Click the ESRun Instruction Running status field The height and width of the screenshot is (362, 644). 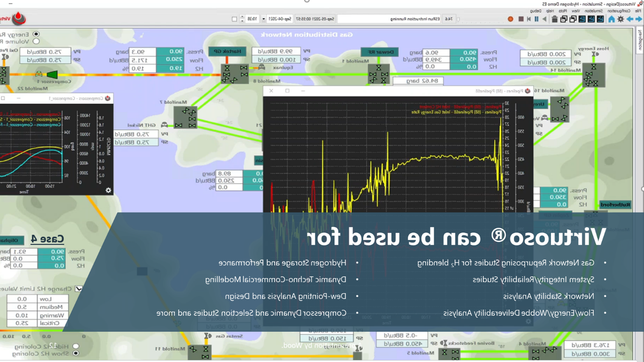[389, 19]
